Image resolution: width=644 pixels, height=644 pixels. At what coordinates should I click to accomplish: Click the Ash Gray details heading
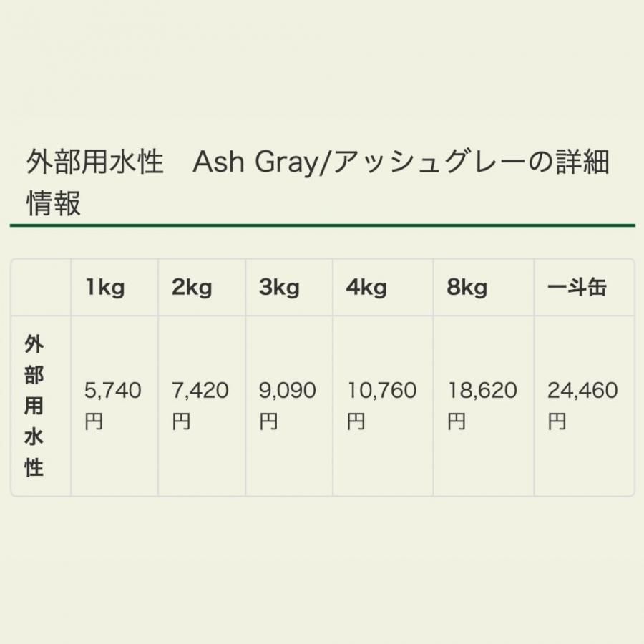pyautogui.click(x=318, y=182)
